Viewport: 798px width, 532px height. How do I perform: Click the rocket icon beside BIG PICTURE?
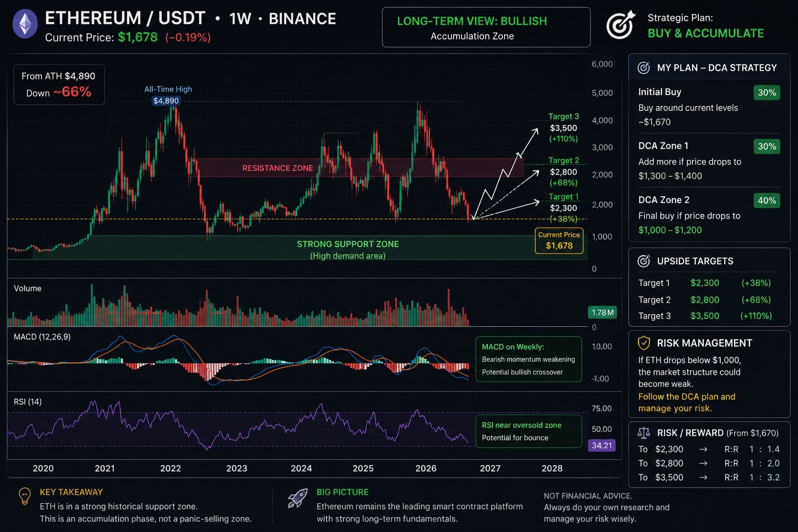tap(298, 498)
